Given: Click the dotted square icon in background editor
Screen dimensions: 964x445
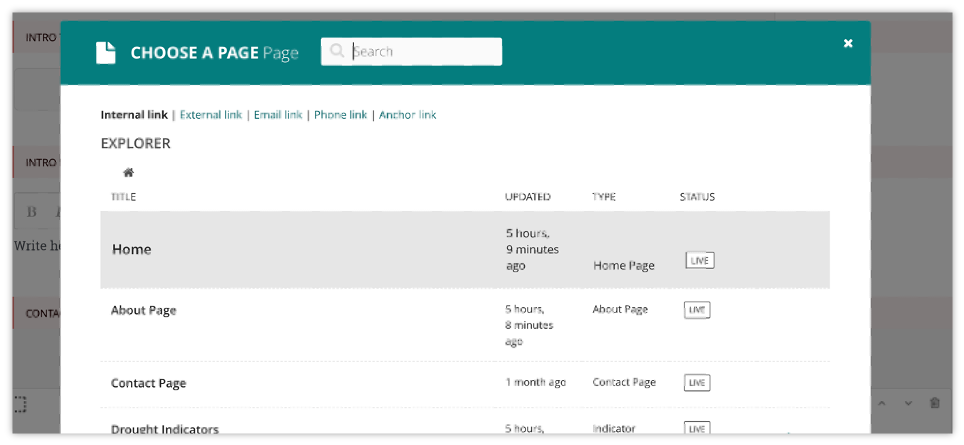Looking at the screenshot, I should 20,404.
